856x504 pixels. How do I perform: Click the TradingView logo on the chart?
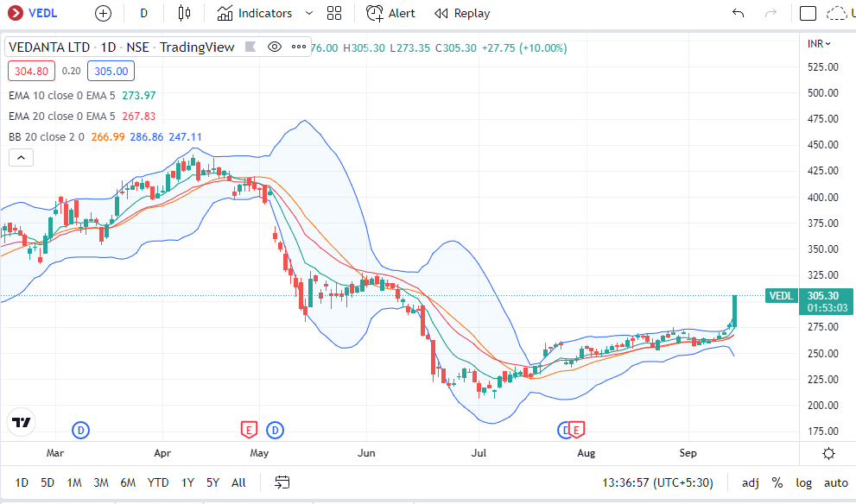(22, 422)
